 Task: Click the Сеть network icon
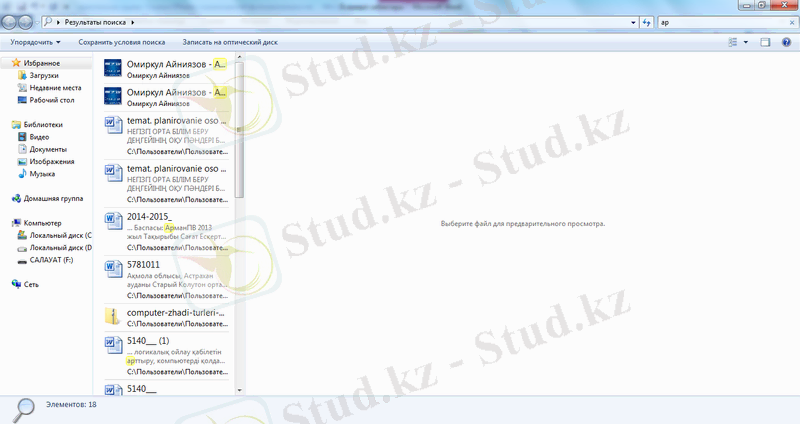point(32,284)
